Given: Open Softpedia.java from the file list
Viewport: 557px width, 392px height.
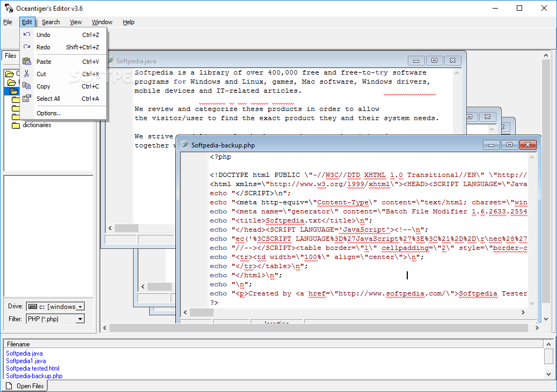Looking at the screenshot, I should coord(24,353).
